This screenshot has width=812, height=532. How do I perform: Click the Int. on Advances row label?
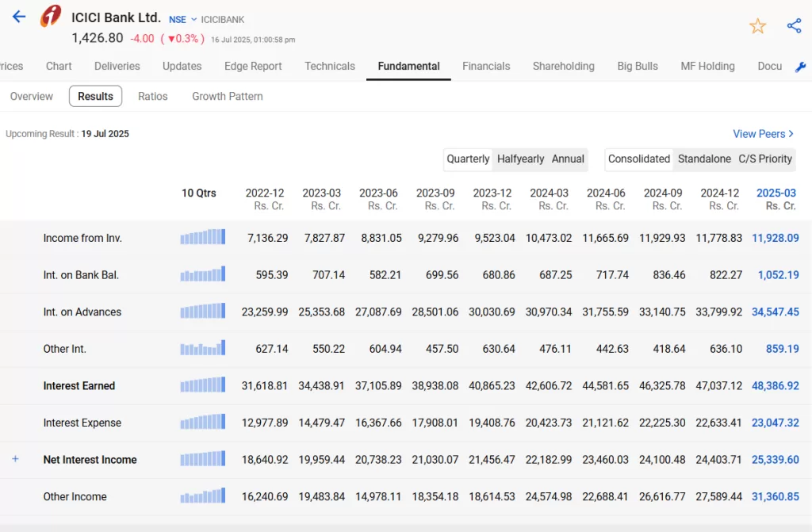coord(82,312)
